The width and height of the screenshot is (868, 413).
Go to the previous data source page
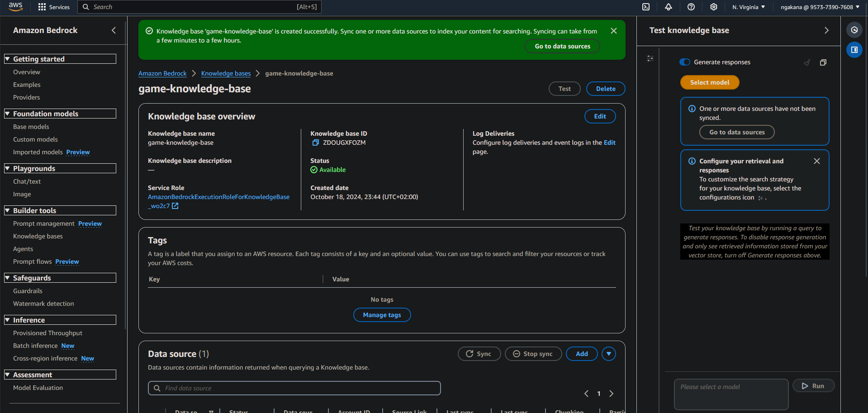[586, 394]
